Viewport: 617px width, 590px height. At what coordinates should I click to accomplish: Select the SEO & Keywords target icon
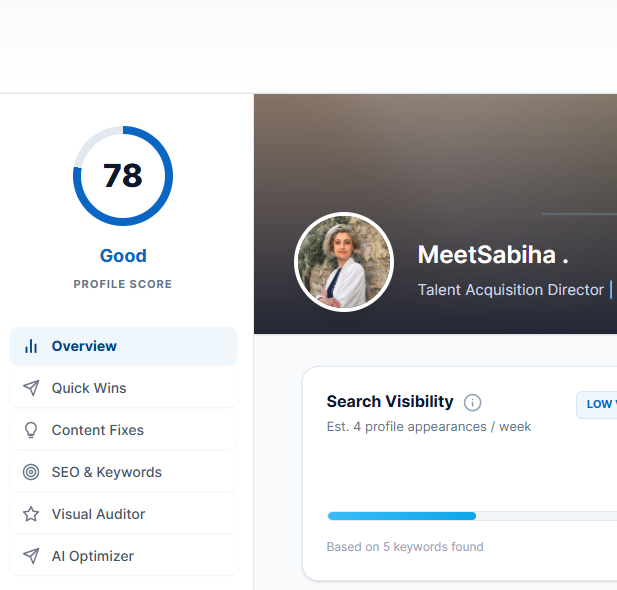pos(31,472)
